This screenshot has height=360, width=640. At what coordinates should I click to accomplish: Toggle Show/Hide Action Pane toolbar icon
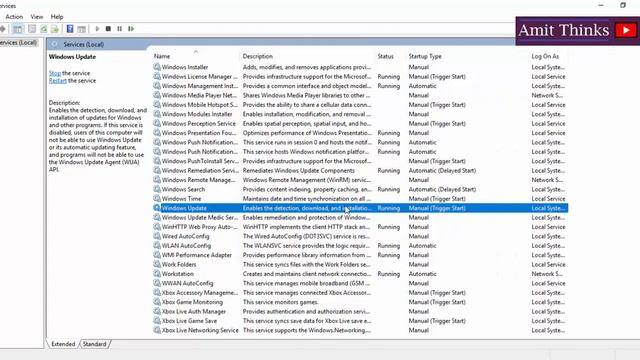click(82, 29)
